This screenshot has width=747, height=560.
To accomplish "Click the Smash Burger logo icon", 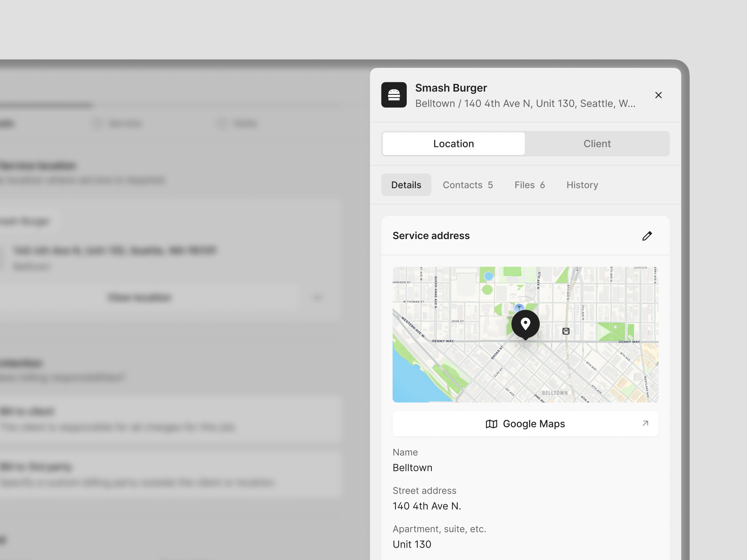I will click(x=394, y=95).
